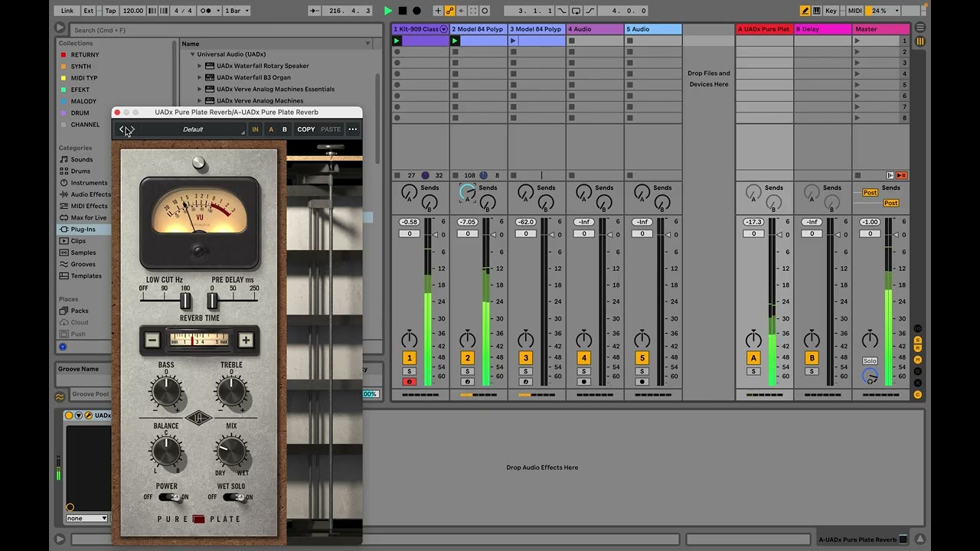Select the RETURNY collection
The height and width of the screenshot is (551, 980).
pyautogui.click(x=84, y=55)
